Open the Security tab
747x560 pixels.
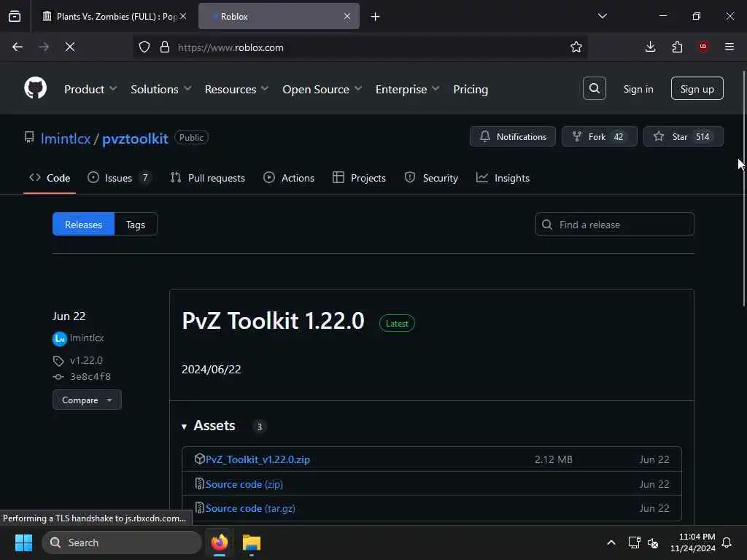[x=431, y=178]
